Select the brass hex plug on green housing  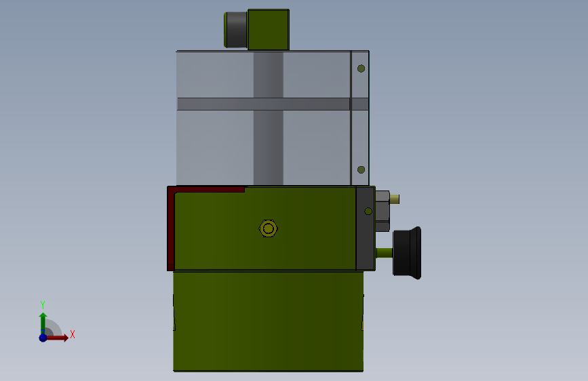pyautogui.click(x=268, y=228)
